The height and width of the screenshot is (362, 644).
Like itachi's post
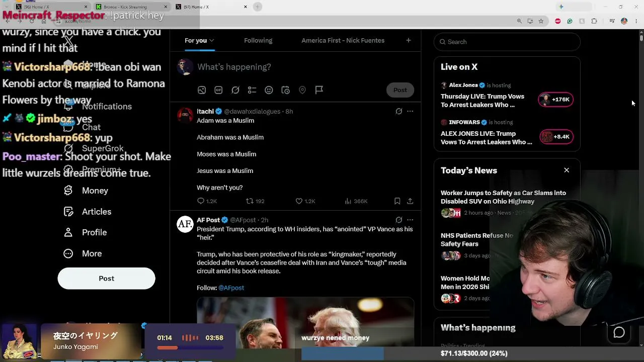point(305,201)
